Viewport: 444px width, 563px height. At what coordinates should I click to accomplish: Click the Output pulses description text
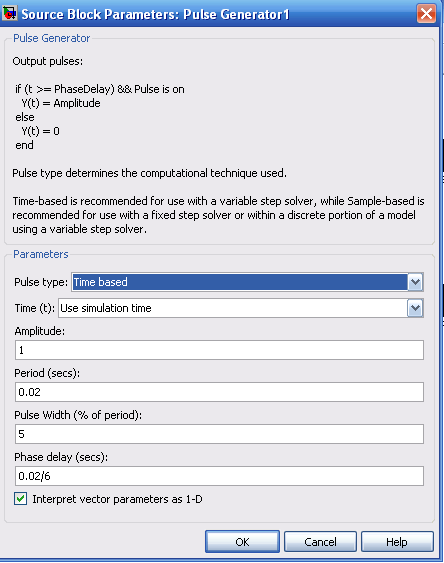[x=48, y=61]
